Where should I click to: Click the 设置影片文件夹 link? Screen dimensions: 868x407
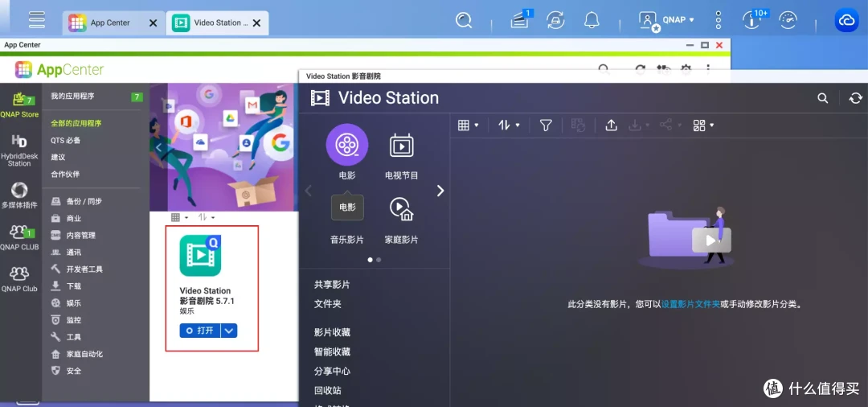click(x=690, y=305)
